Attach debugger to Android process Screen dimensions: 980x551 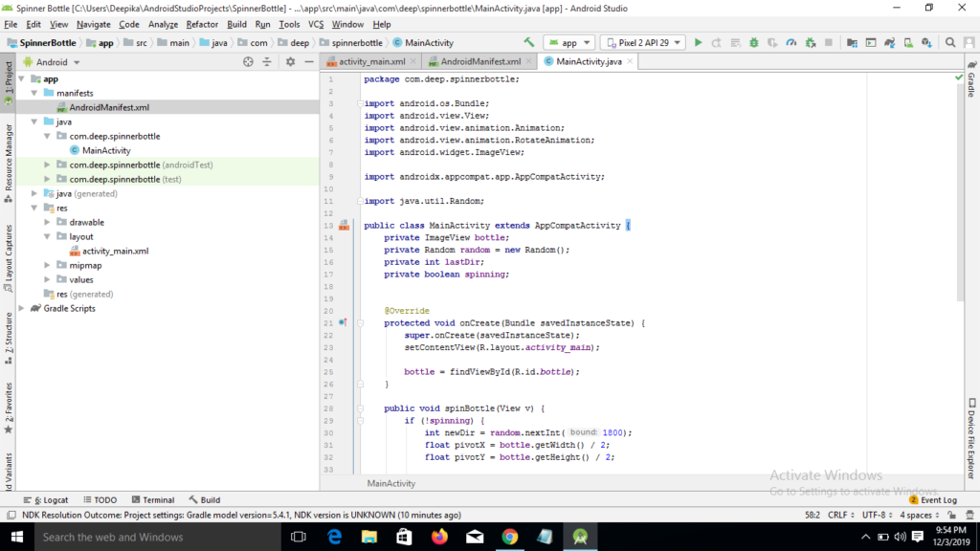click(x=810, y=42)
